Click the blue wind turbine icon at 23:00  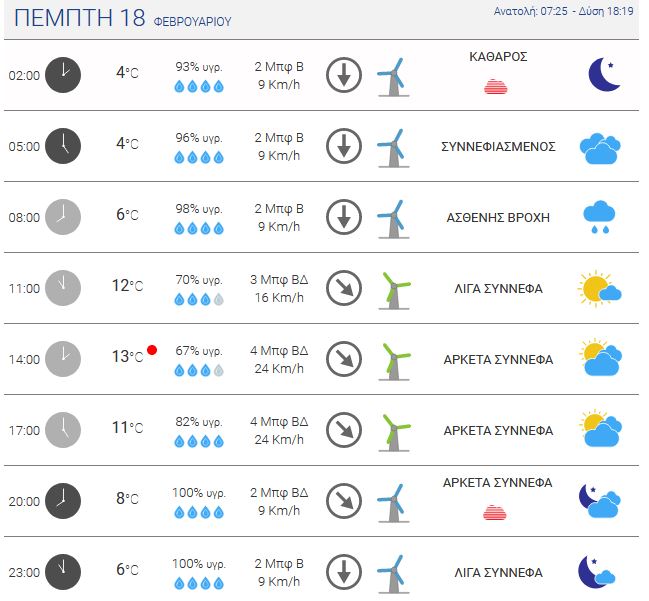tap(393, 574)
